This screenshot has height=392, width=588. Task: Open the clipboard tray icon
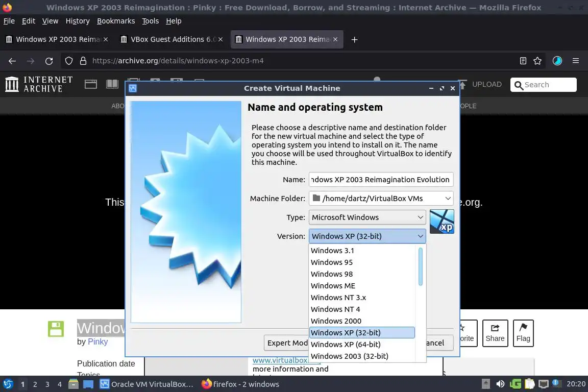529,384
